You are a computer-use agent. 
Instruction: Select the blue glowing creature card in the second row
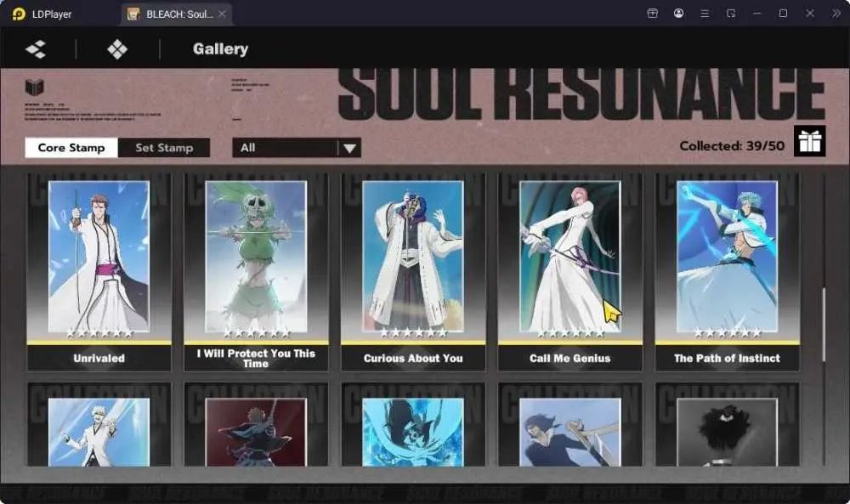coord(413,425)
